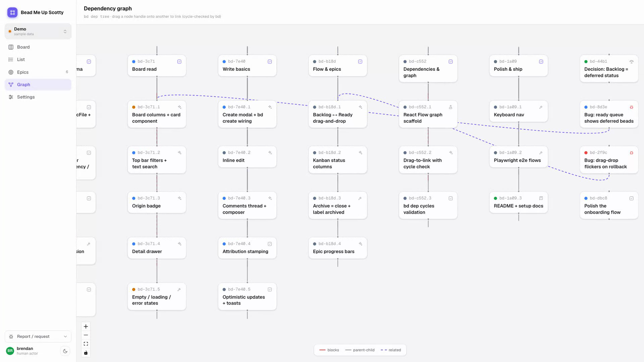Click the 'bd-c552.2' ID label
This screenshot has width=644, height=362.
point(420,153)
